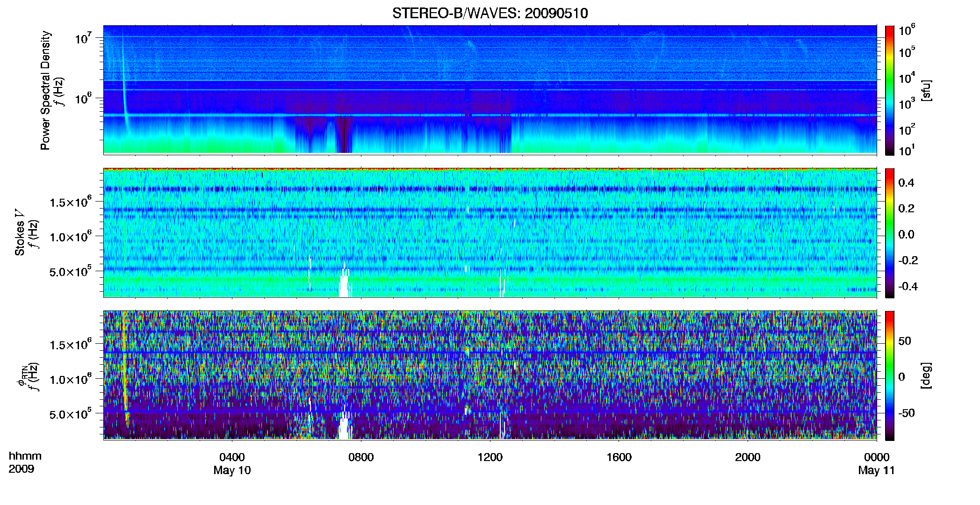Image resolution: width=980 pixels, height=505 pixels.
Task: Click the Power Spectral Density axis label
Action: (45, 90)
